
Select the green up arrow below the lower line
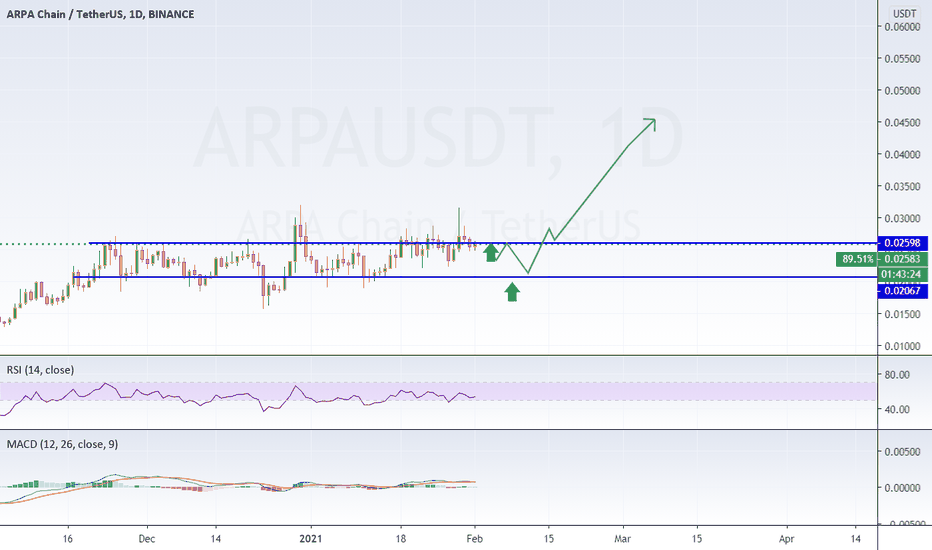pyautogui.click(x=512, y=292)
